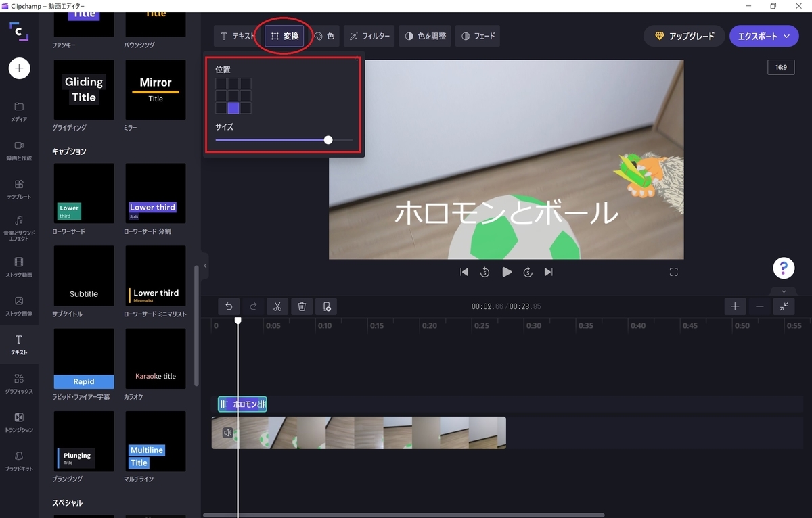
Task: Zoom in timeline with plus button
Action: [x=735, y=306]
